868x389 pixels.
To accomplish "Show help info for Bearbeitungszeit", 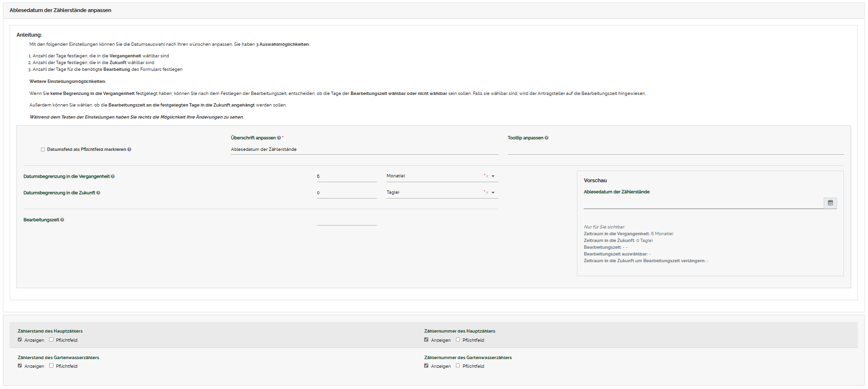I will pyautogui.click(x=62, y=220).
